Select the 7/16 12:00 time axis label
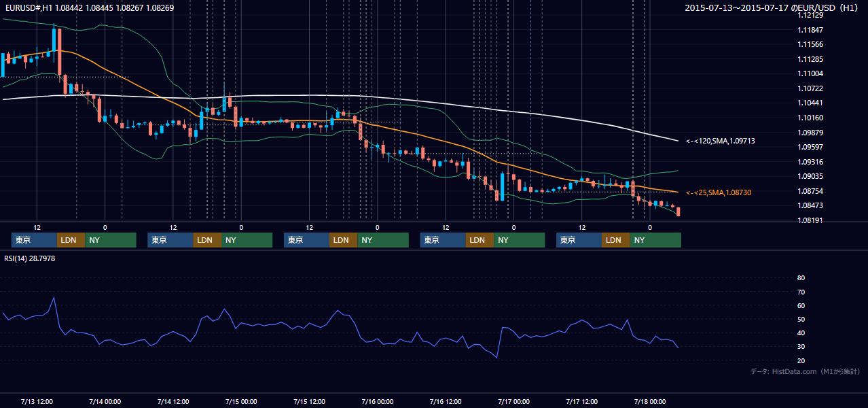The height and width of the screenshot is (408, 868). pyautogui.click(x=446, y=401)
